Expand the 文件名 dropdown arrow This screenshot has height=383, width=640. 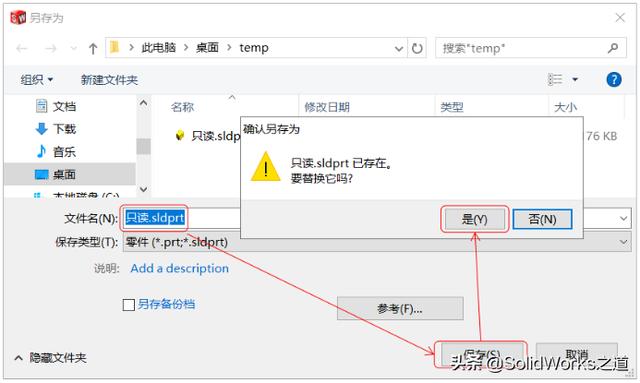(624, 218)
